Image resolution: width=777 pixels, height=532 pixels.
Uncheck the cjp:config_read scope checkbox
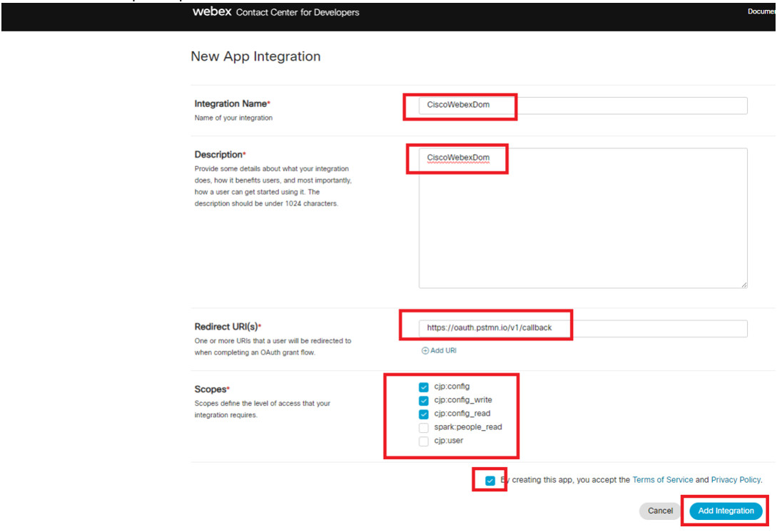[424, 414]
